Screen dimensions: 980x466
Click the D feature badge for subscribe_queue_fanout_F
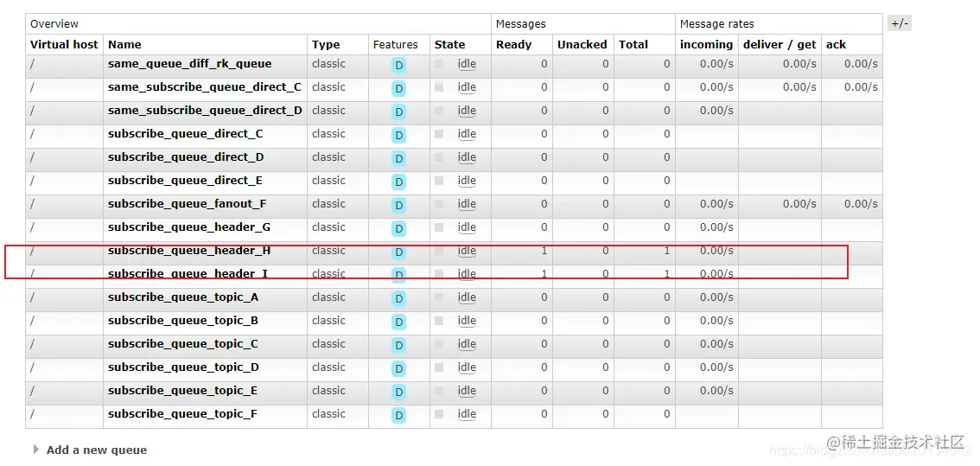(x=398, y=206)
